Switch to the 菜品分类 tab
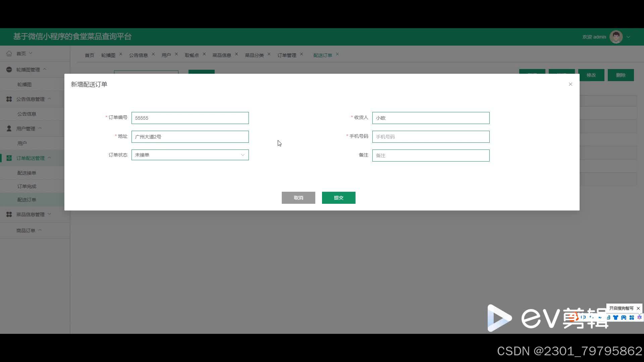This screenshot has width=644, height=362. (x=254, y=55)
